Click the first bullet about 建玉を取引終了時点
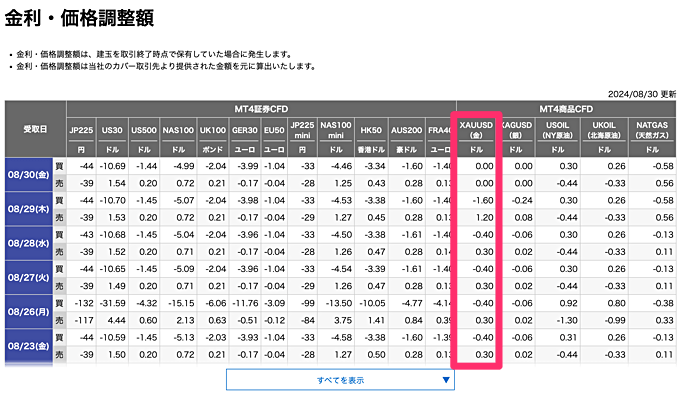This screenshot has height=396, width=680. 154,54
